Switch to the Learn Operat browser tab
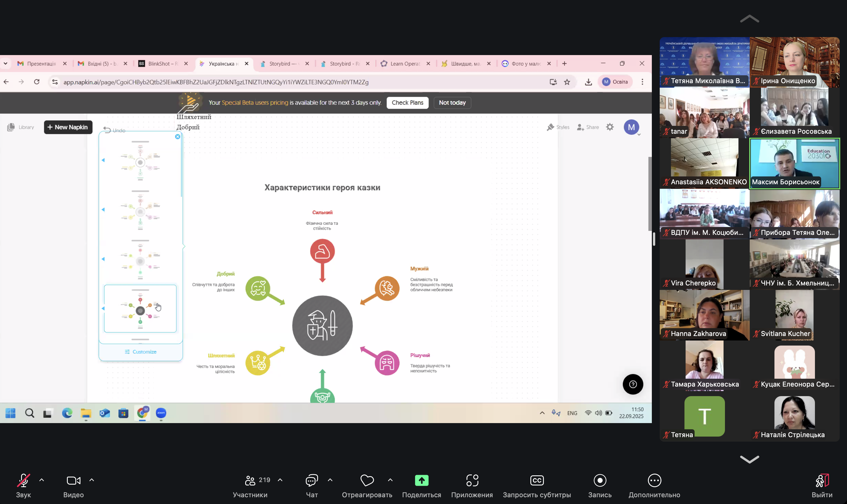 tap(404, 63)
